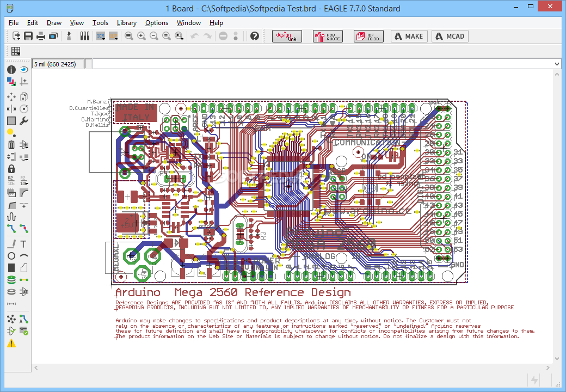Image resolution: width=566 pixels, height=392 pixels.
Task: Select the Mirror tool
Action: coord(11,109)
